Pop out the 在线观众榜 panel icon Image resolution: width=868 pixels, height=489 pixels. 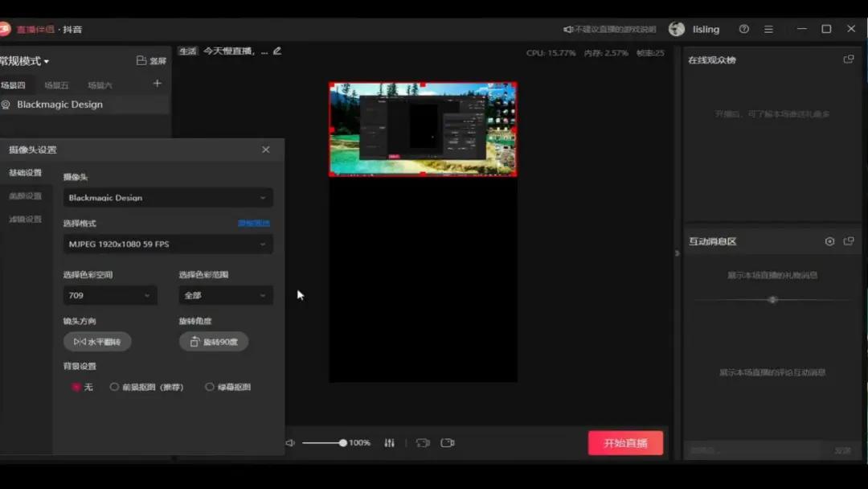click(x=849, y=59)
